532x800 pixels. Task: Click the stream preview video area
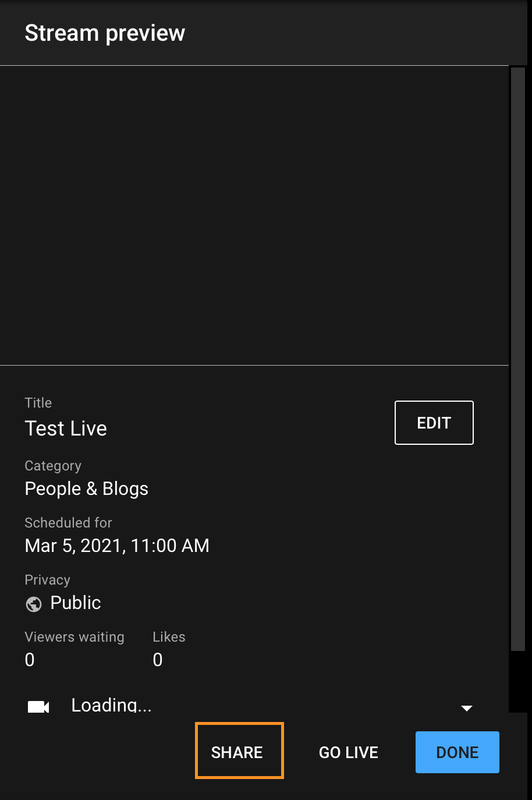tap(254, 215)
